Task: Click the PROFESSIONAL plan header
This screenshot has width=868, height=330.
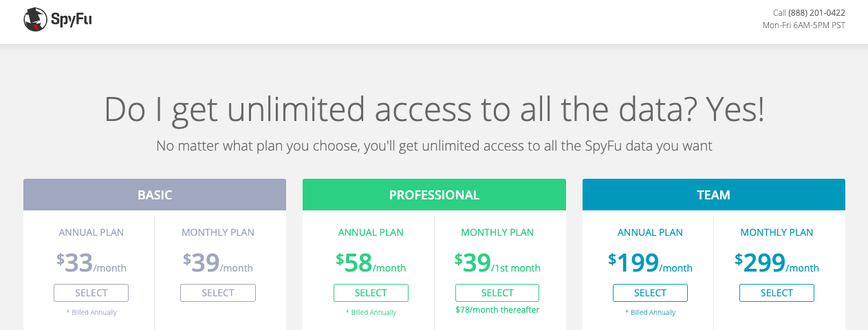Action: 434,195
